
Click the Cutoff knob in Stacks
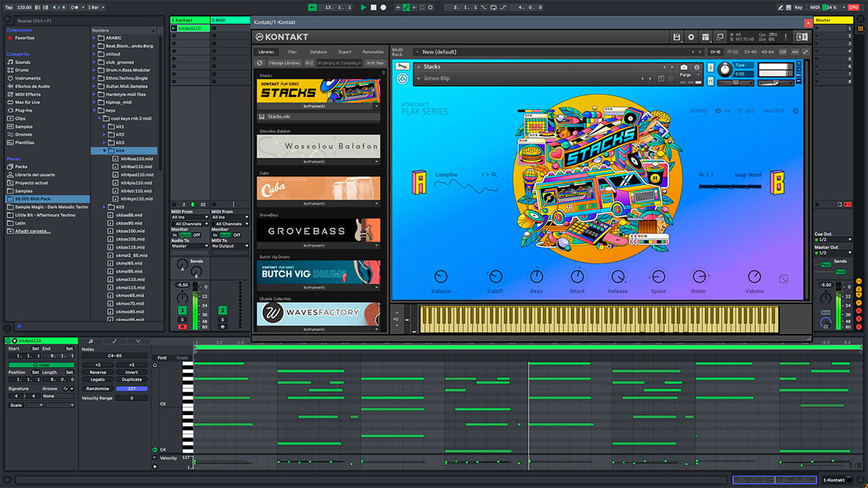point(495,276)
